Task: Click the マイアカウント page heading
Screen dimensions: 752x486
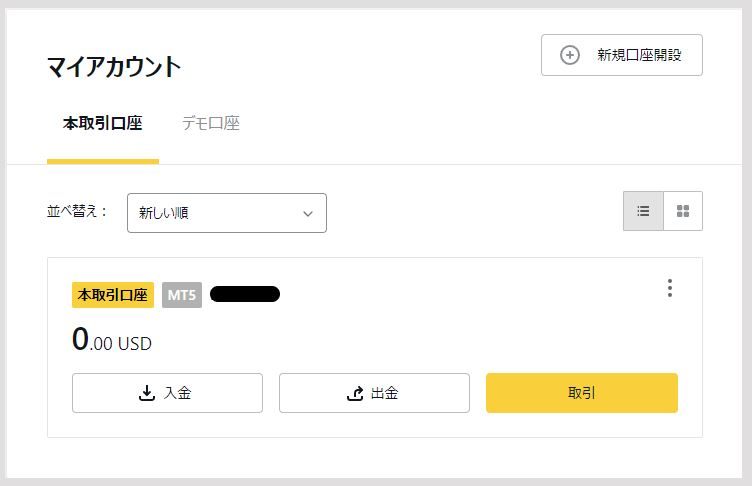Action: tap(114, 66)
